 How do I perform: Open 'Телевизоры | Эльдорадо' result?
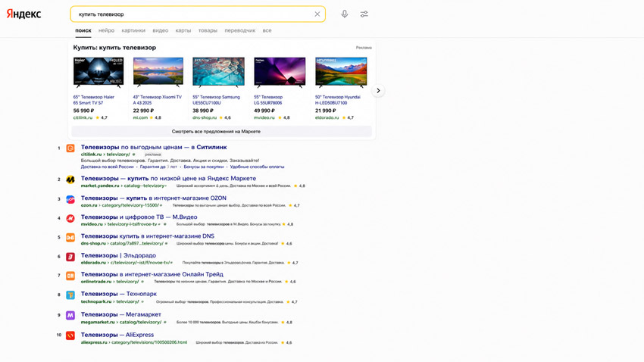tap(118, 255)
